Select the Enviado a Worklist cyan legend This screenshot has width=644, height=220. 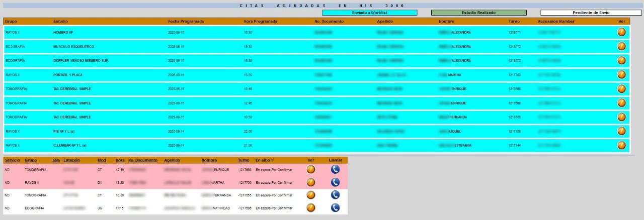click(x=369, y=13)
